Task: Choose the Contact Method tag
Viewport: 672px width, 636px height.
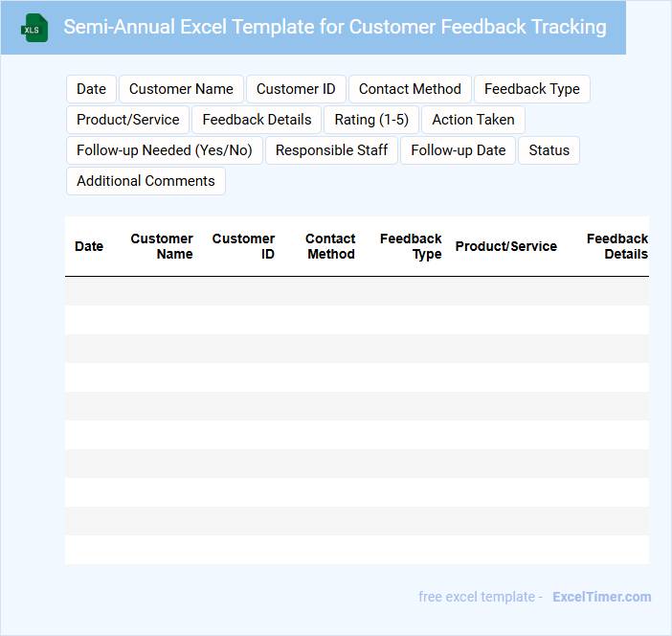Action: pos(410,89)
